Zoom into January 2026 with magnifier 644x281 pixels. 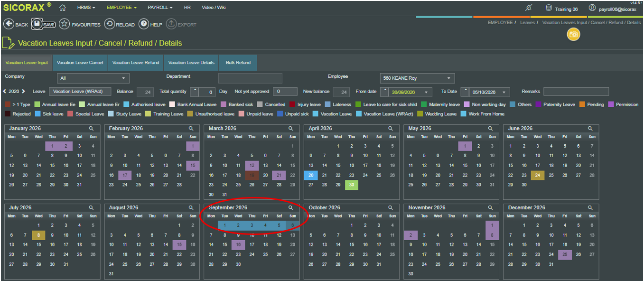91,128
